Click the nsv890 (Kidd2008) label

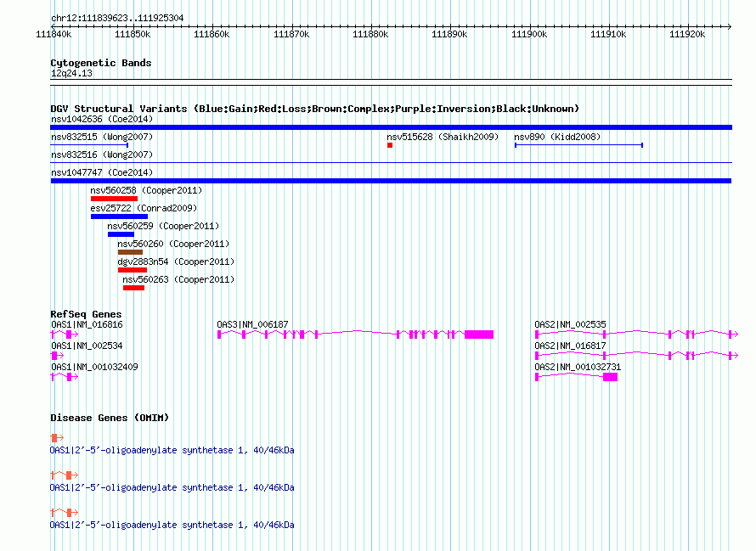tap(557, 137)
